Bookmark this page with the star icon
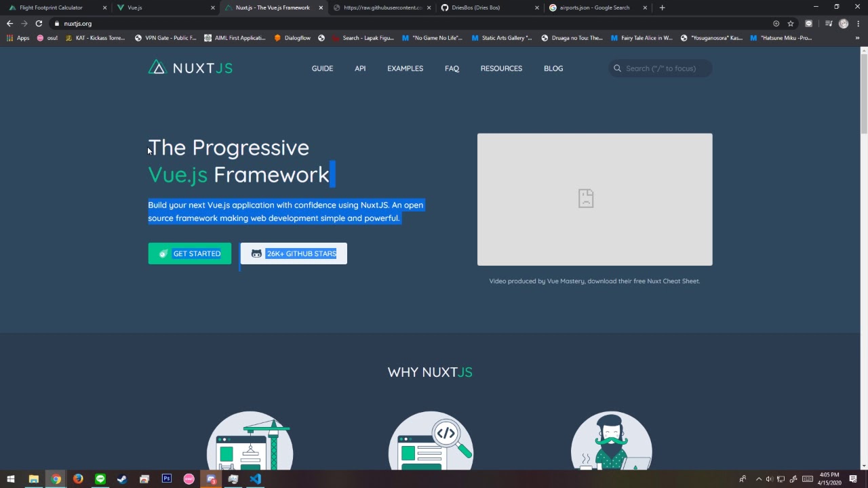The image size is (868, 488). [x=791, y=23]
